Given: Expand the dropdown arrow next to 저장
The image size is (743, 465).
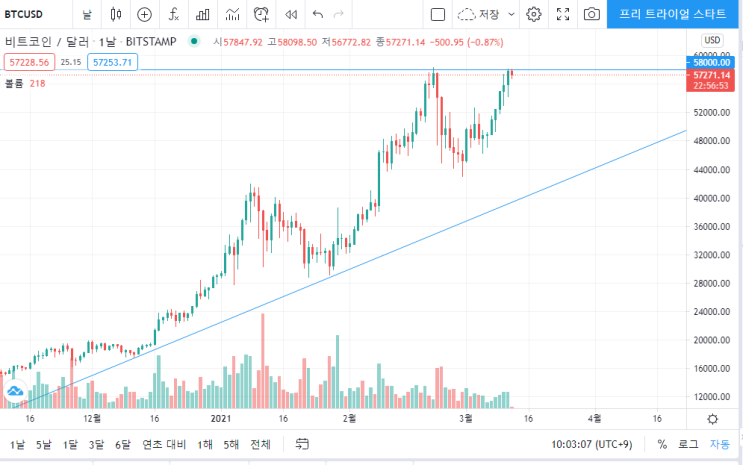Looking at the screenshot, I should click(511, 14).
